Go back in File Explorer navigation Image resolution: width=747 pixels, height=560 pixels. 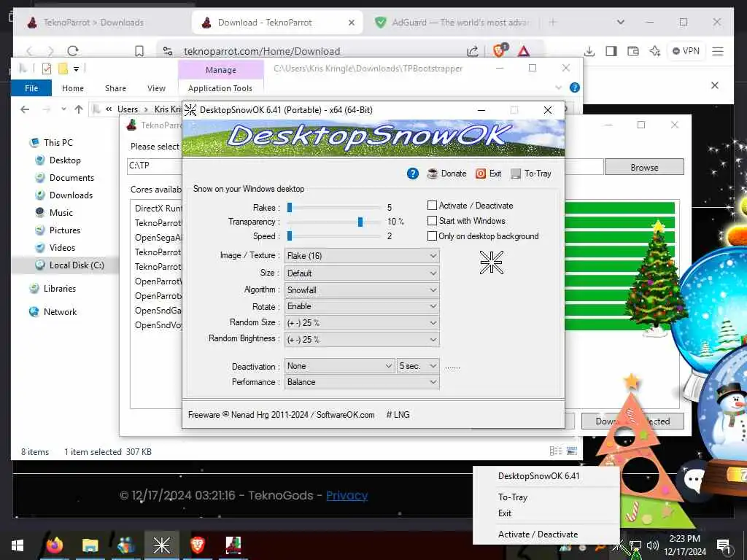[x=25, y=109]
